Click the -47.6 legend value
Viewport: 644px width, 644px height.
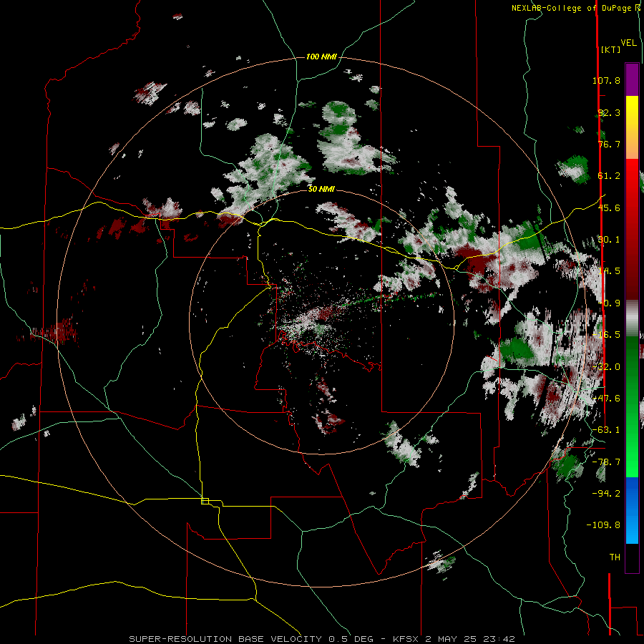pyautogui.click(x=606, y=398)
